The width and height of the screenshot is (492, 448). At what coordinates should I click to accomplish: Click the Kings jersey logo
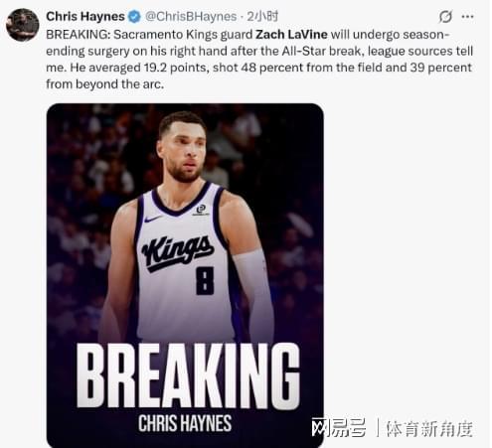click(178, 253)
